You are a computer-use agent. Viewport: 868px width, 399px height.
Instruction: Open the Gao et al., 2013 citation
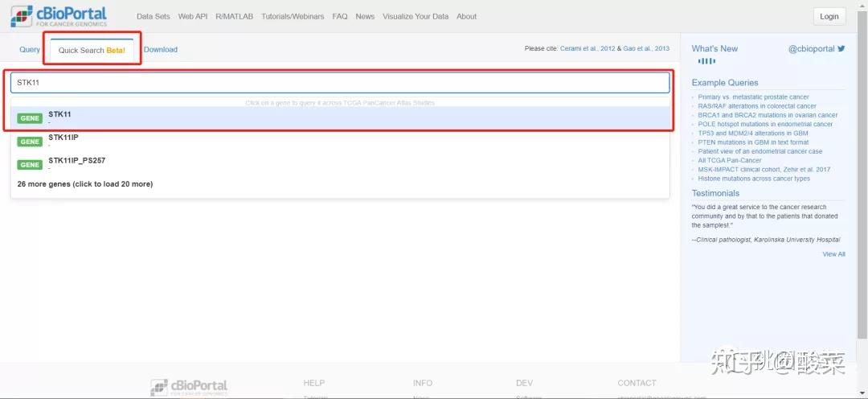tap(646, 49)
